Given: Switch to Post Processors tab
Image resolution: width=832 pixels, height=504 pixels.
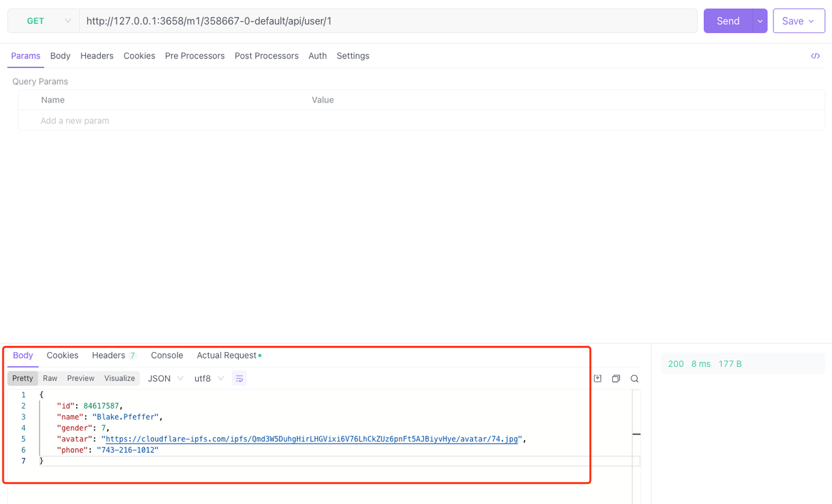Looking at the screenshot, I should [x=266, y=56].
